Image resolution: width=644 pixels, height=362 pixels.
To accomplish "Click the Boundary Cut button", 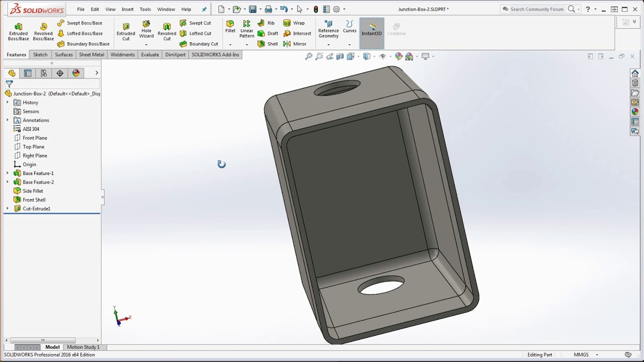I will (x=199, y=44).
